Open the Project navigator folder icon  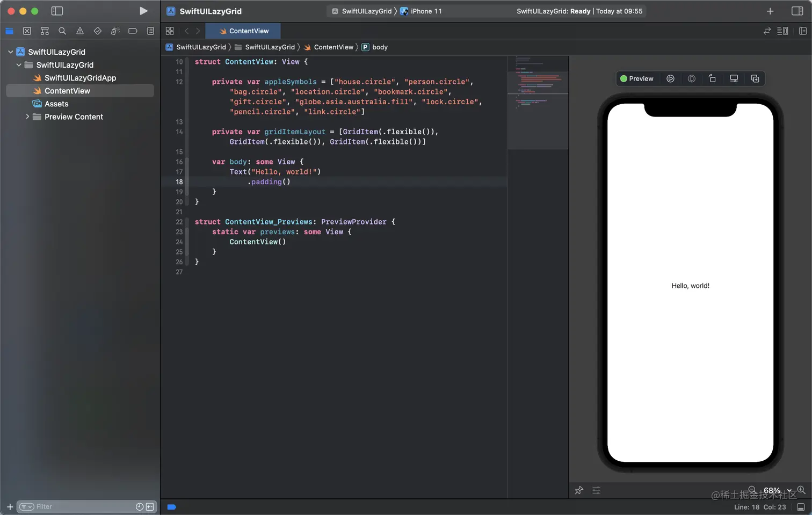tap(9, 31)
